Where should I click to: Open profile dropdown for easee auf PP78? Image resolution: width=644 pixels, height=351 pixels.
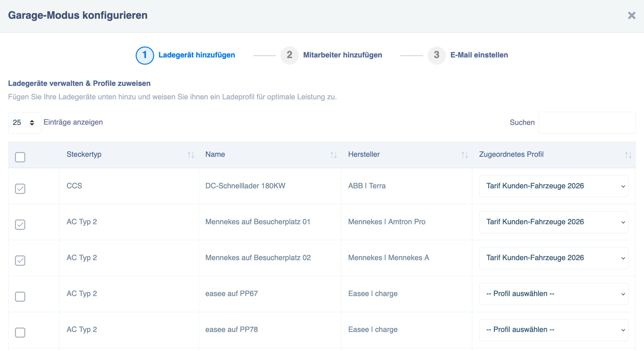[x=554, y=330]
